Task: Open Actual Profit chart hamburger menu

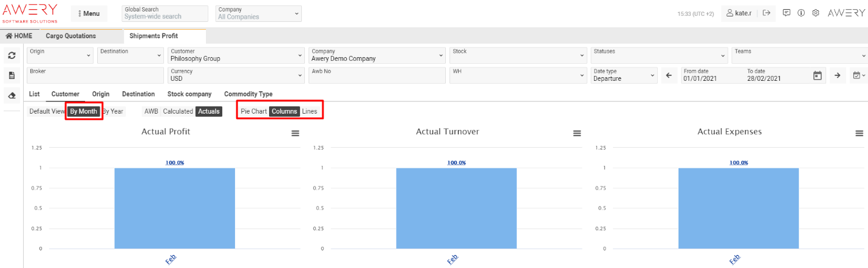Action: pyautogui.click(x=295, y=133)
